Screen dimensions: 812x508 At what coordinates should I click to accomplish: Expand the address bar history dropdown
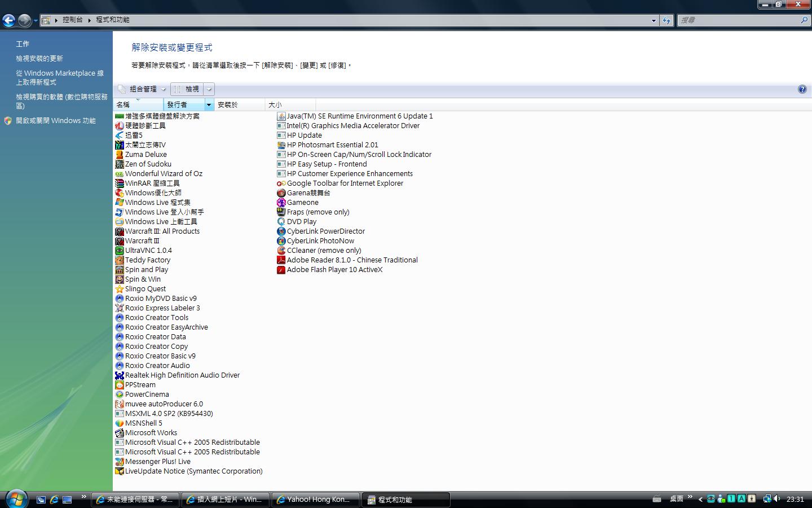tap(654, 20)
